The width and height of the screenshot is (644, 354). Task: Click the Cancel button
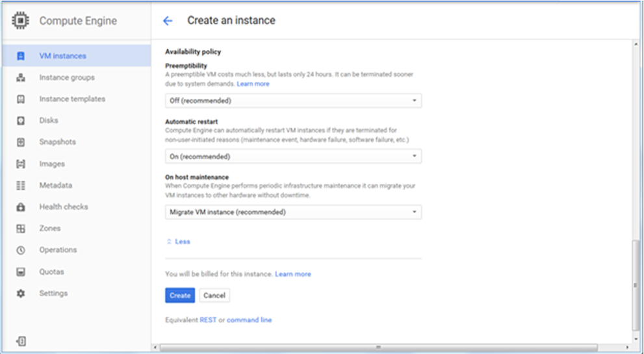[214, 296]
